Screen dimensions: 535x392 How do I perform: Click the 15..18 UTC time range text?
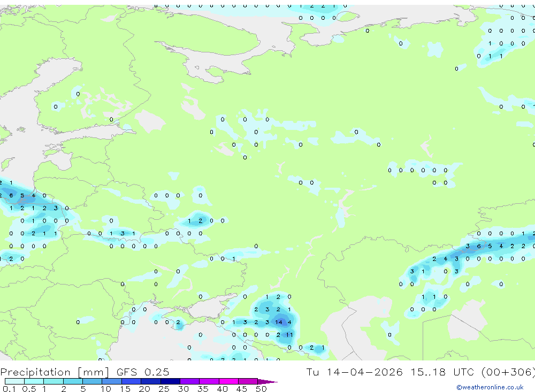tap(442, 372)
